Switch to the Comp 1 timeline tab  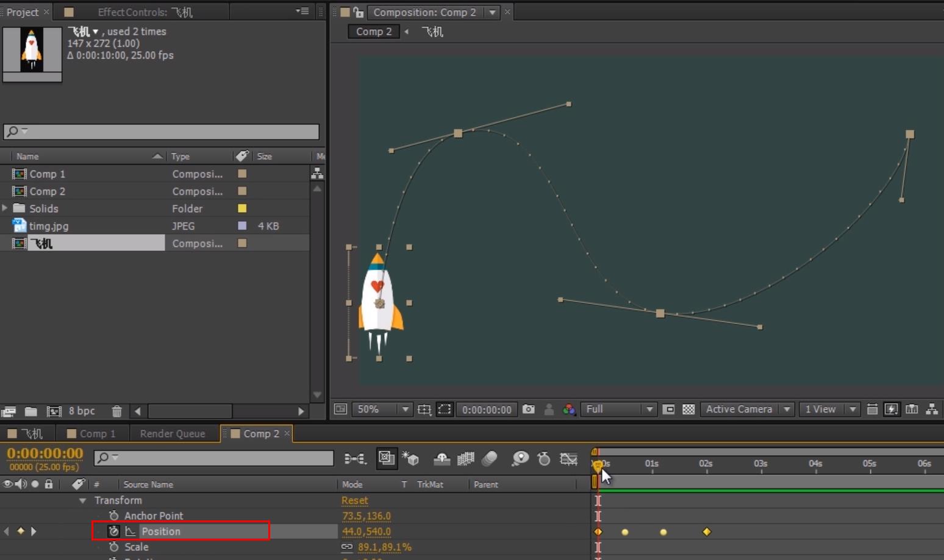(x=97, y=434)
